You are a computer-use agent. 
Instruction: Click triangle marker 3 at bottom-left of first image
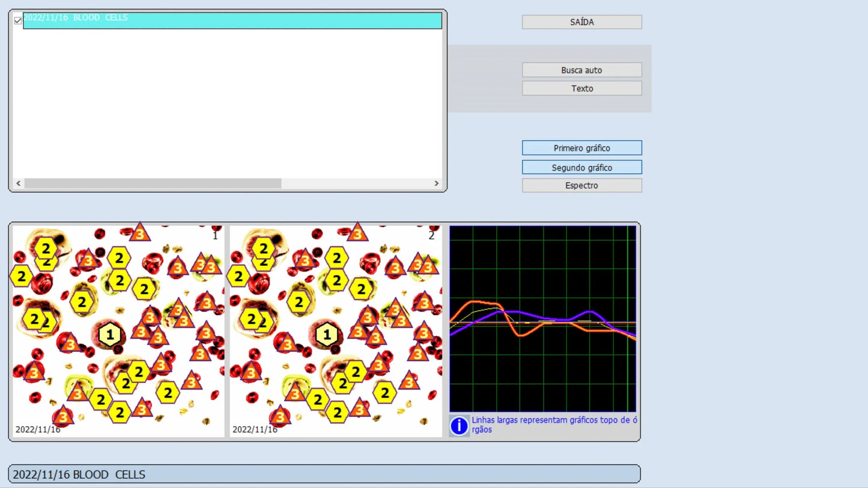click(63, 416)
